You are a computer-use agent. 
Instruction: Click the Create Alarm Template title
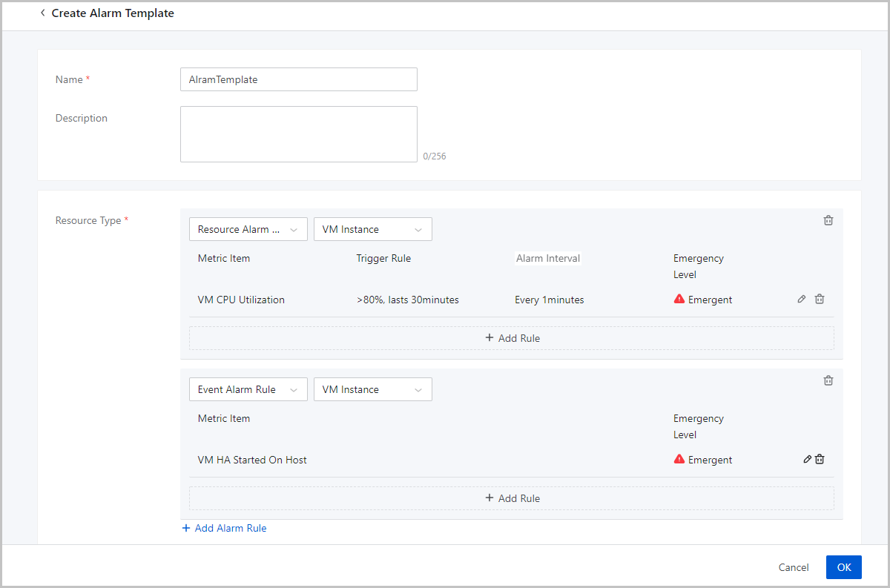113,13
